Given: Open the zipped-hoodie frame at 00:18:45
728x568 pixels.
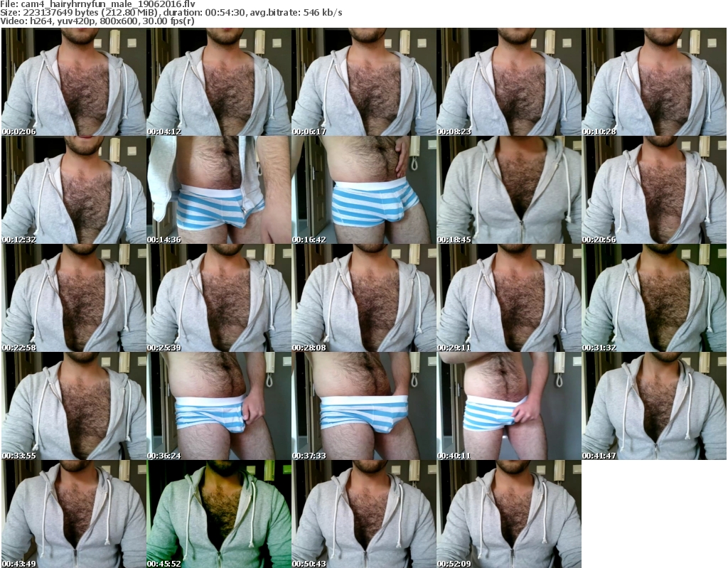Looking at the screenshot, I should pos(509,190).
